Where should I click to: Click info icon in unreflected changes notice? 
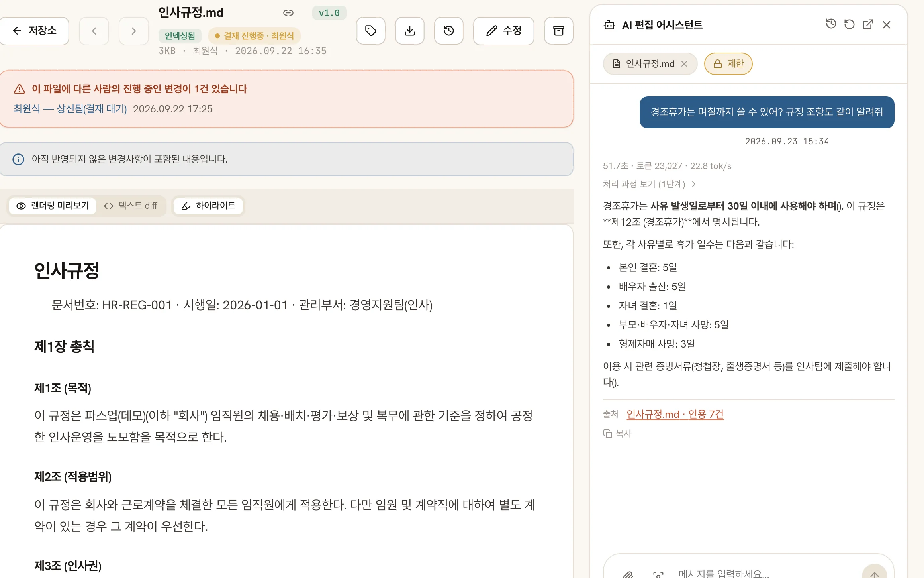coord(18,159)
